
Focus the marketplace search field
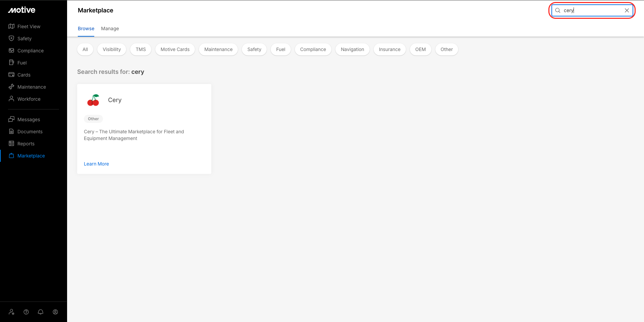pos(592,10)
